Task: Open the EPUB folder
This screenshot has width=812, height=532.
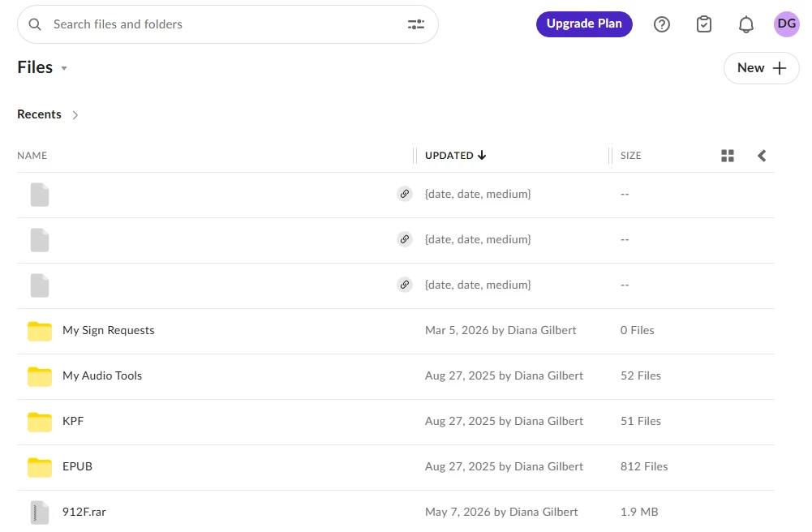Action: click(77, 466)
